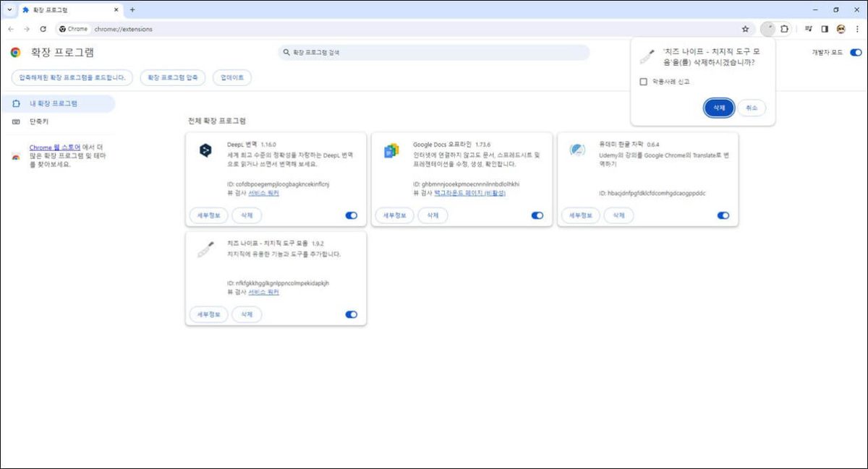Check the 악용사례 신고 checkbox
This screenshot has height=469, width=868.
click(x=643, y=82)
